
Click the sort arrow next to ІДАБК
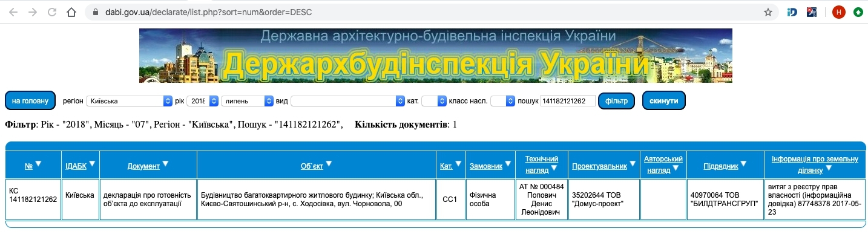[x=93, y=164]
